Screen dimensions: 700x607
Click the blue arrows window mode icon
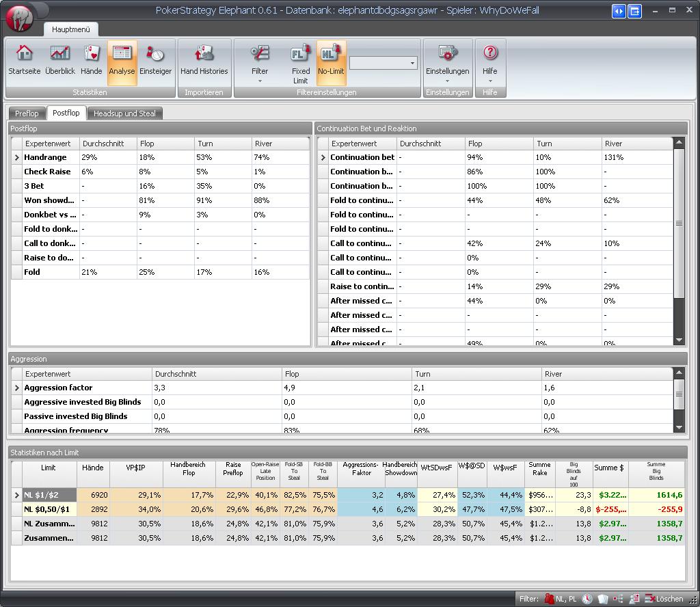tap(618, 11)
